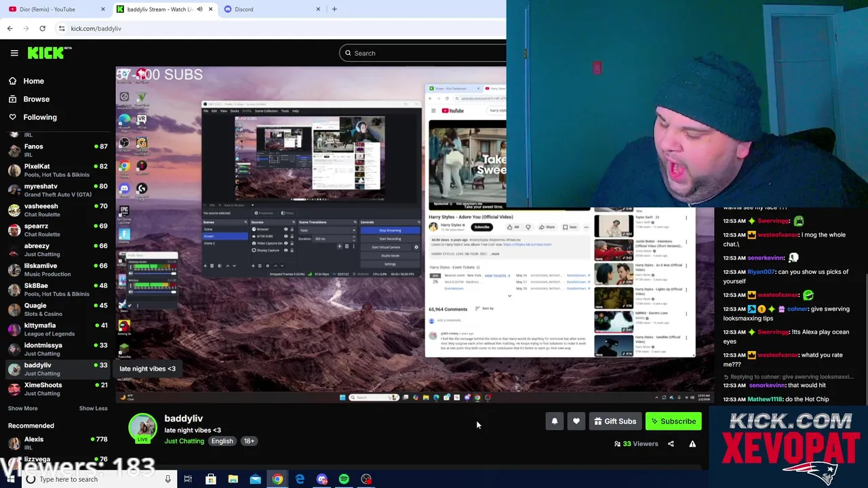This screenshot has width=868, height=488.
Task: Click the Kick logo
Action: pos(50,53)
